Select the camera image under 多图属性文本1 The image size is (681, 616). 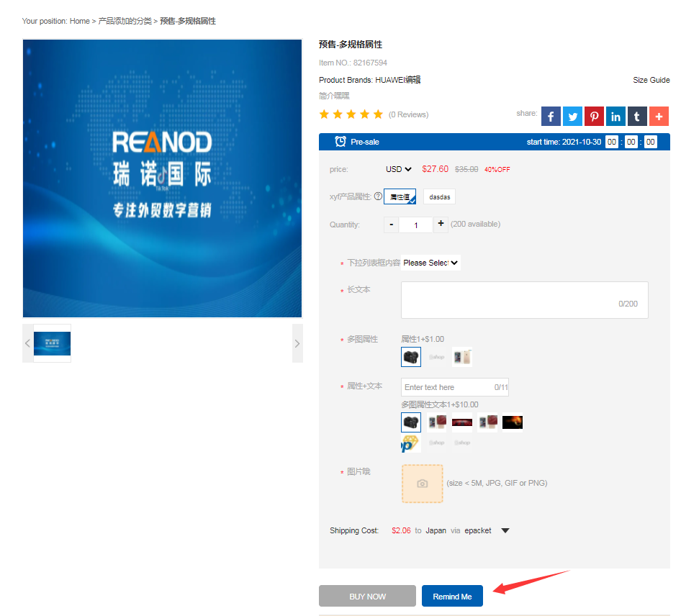click(411, 422)
